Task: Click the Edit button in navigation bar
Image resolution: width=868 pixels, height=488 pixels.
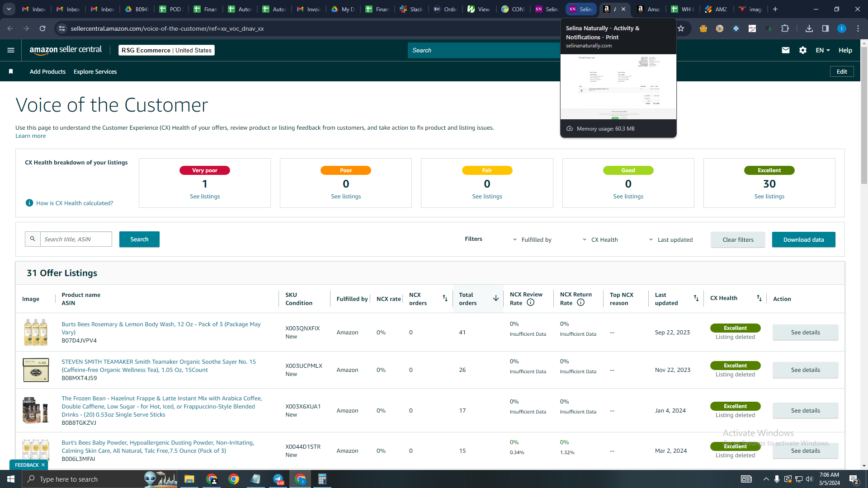Action: click(x=842, y=71)
